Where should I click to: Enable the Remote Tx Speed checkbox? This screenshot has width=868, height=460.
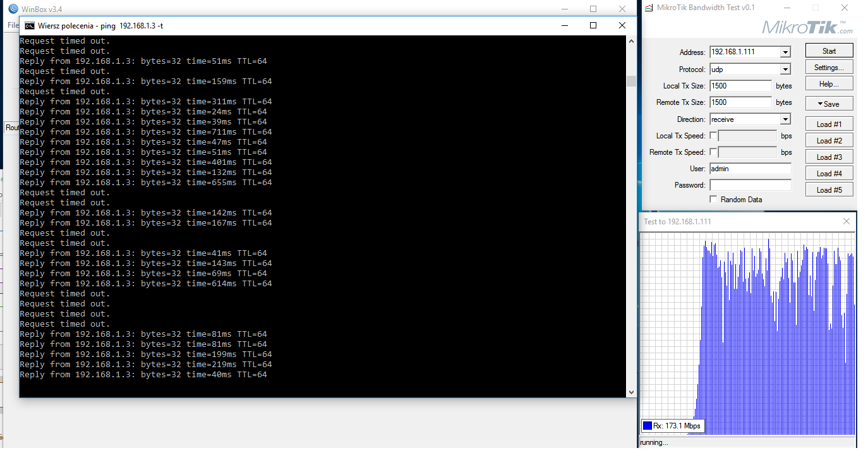pos(713,152)
